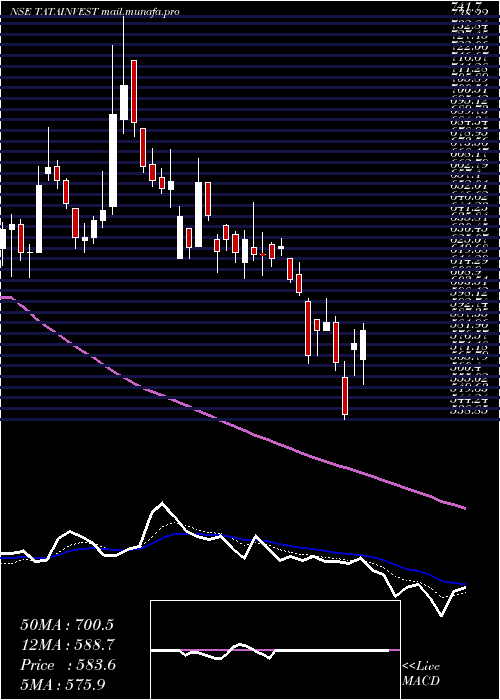Click inside the Live MACD histogram box
Image resolution: width=500 pixels, height=700 pixels.
click(x=275, y=650)
